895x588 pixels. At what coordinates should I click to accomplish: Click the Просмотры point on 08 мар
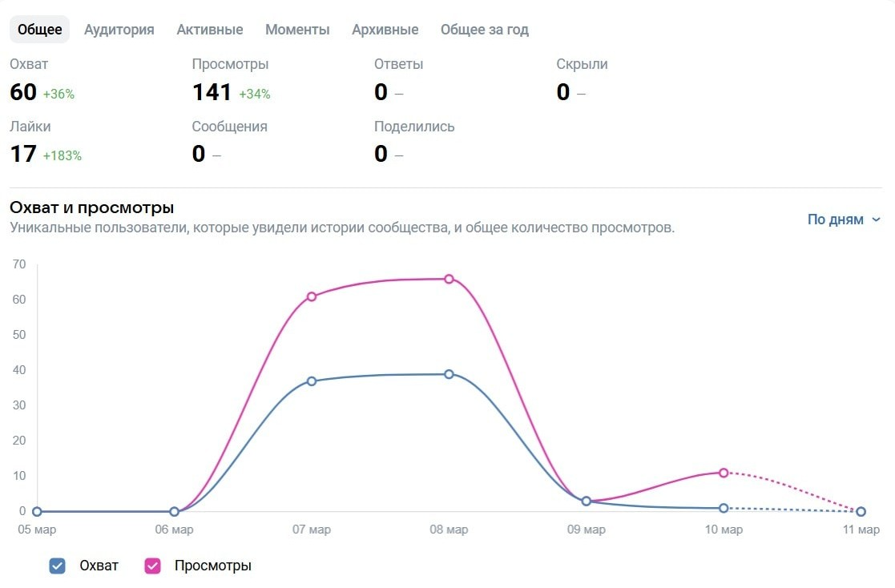[x=449, y=279]
